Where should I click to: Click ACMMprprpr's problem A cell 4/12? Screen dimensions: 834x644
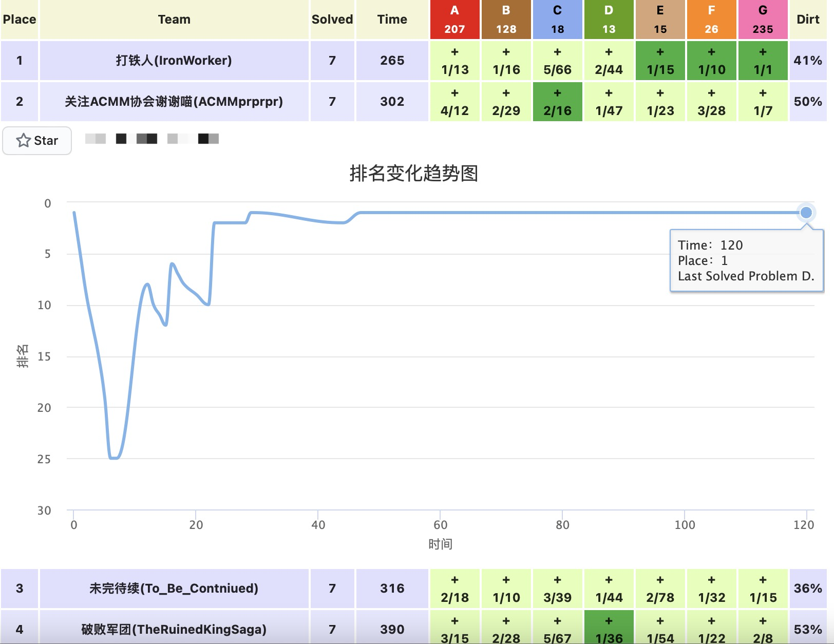(x=454, y=102)
